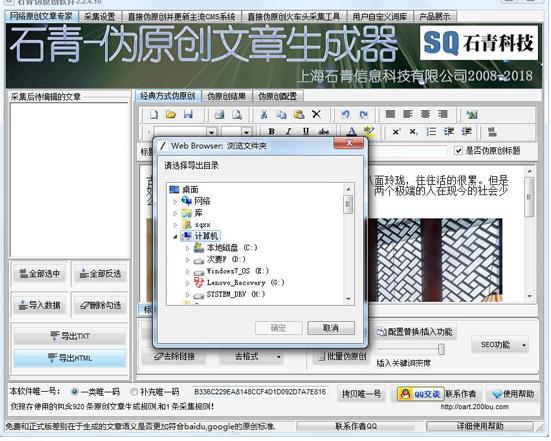
Task: Collapse 计算机 node in folder tree
Action: click(x=175, y=236)
